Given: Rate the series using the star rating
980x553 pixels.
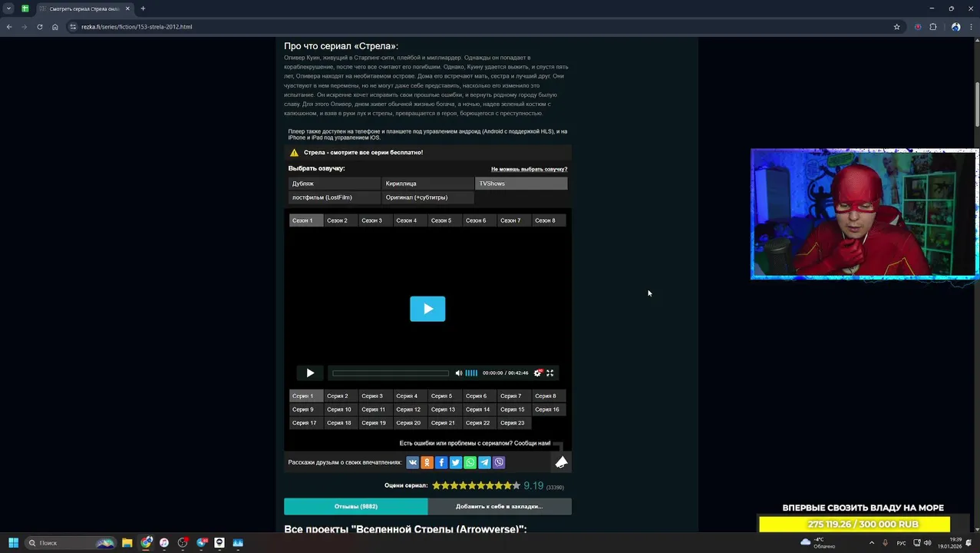Looking at the screenshot, I should tap(476, 485).
